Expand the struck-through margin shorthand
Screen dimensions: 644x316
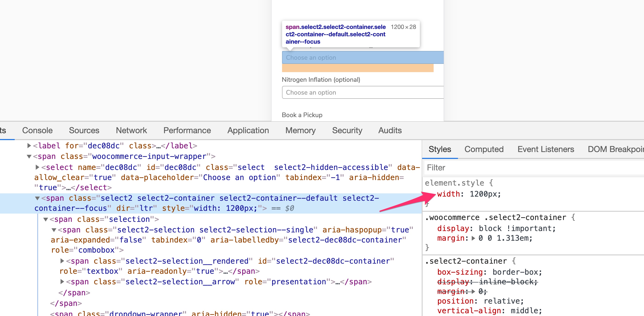[473, 291]
